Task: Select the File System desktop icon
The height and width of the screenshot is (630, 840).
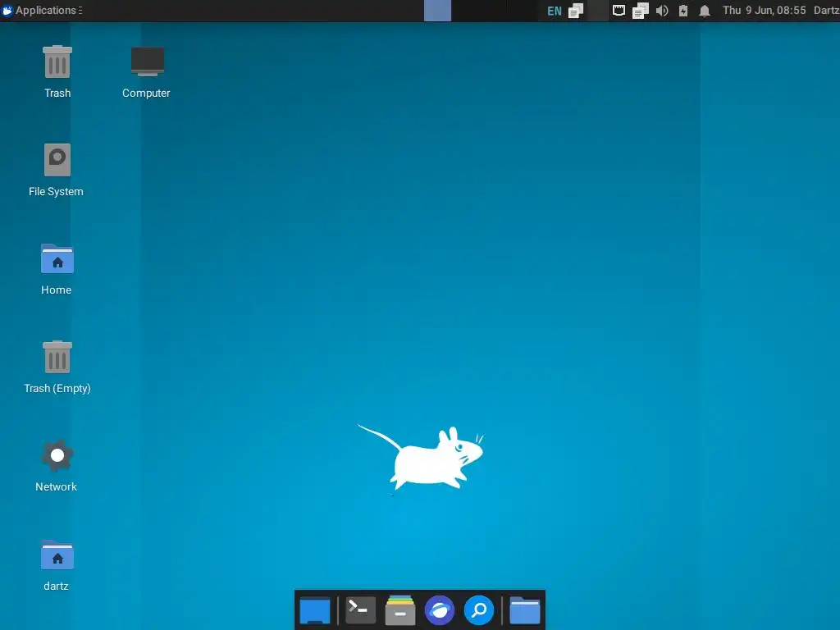Action: tap(57, 171)
